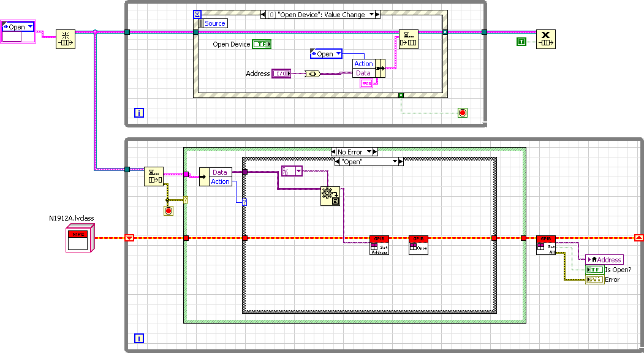Select the N1912A.lvclass constant

(x=80, y=238)
